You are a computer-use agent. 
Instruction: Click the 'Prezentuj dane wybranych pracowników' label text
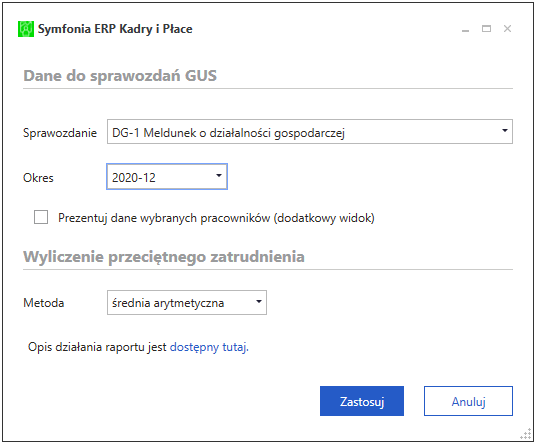216,218
